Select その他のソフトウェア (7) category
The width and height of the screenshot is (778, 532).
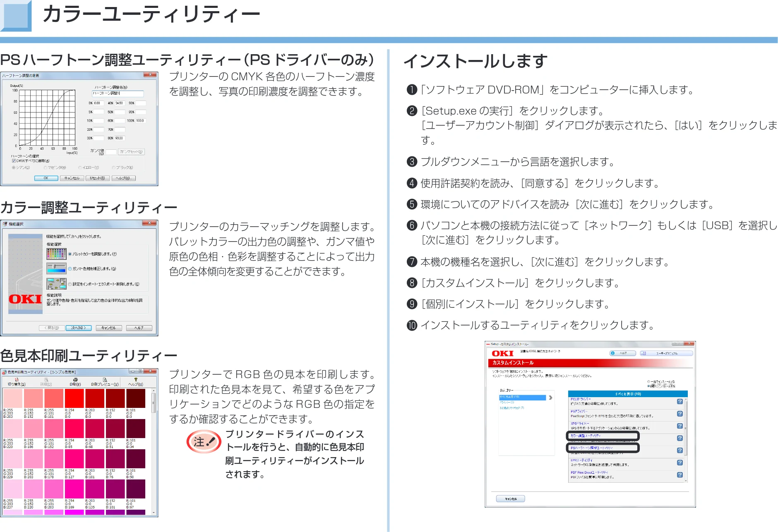click(x=512, y=408)
